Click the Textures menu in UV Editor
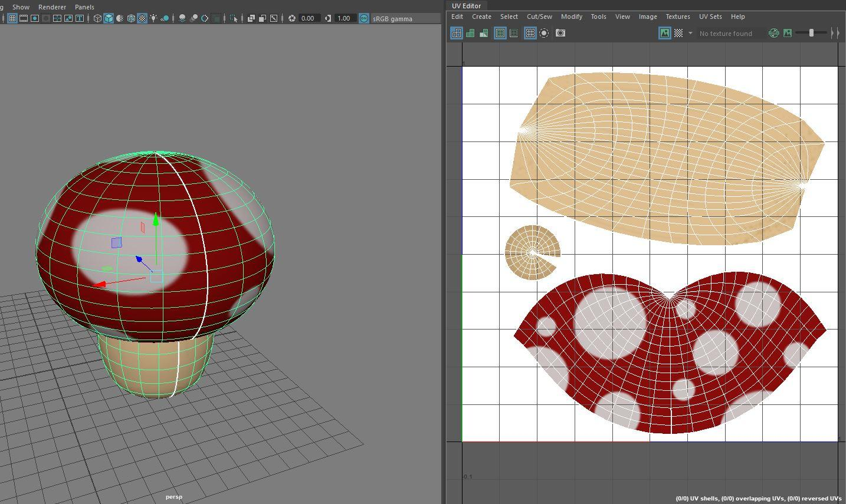Image resolution: width=846 pixels, height=504 pixels. coord(677,17)
